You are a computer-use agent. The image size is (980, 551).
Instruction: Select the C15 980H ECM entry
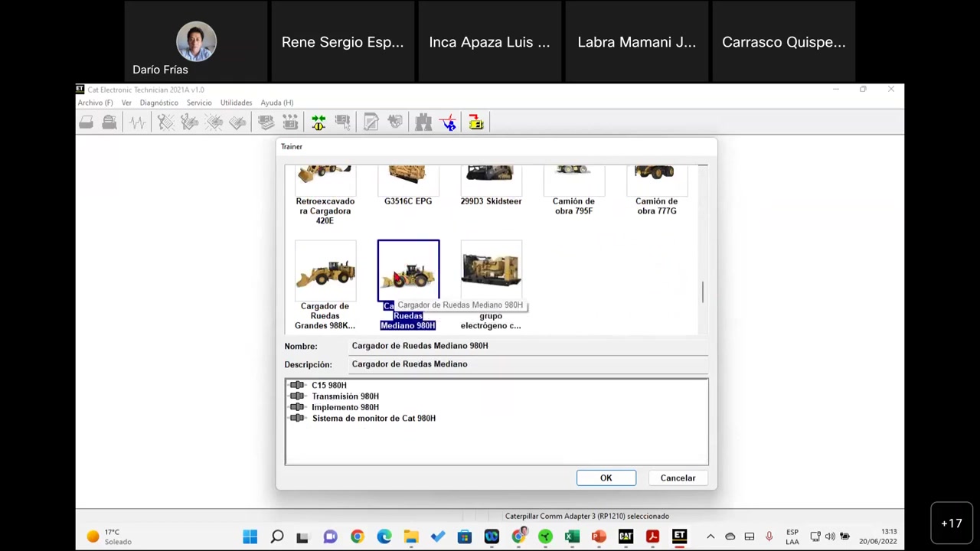coord(328,385)
